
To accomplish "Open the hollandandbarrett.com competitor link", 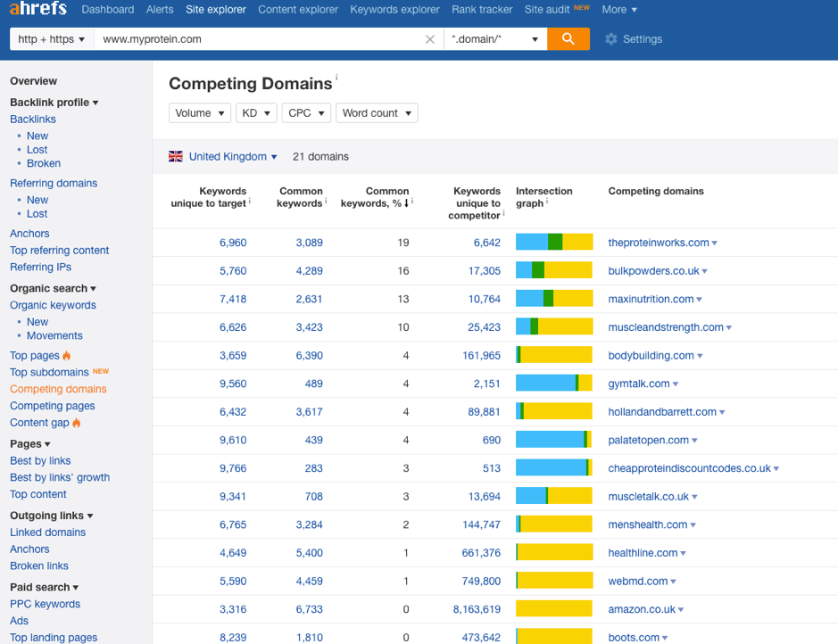I will click(x=661, y=412).
